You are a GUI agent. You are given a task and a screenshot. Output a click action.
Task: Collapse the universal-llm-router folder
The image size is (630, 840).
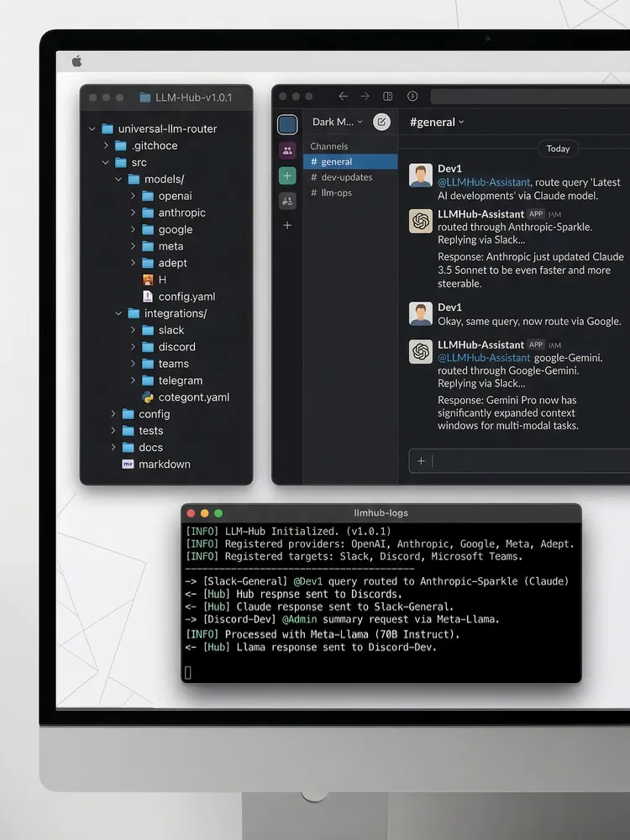(x=92, y=129)
